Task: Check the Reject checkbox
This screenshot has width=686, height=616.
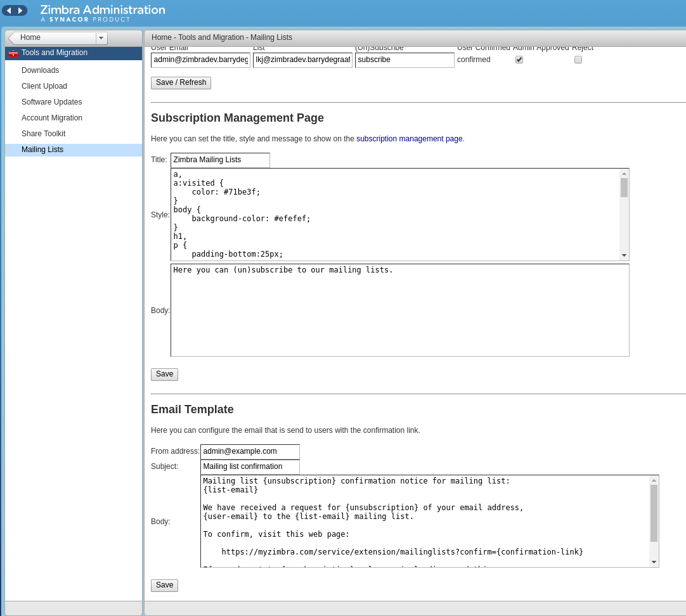Action: click(x=578, y=60)
